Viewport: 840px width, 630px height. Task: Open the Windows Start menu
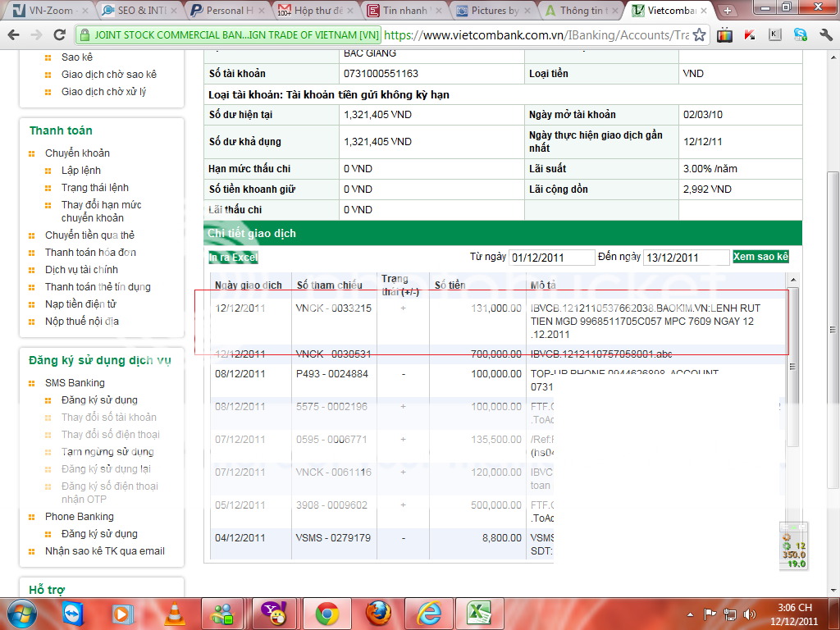coord(21,614)
